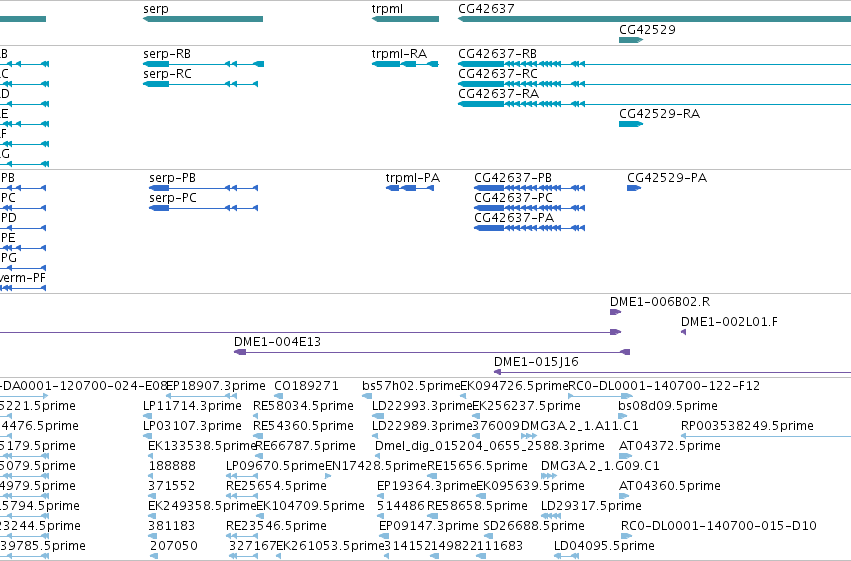Click the EK256237.5prime EST label
Screen dimensions: 851x561
coord(526,406)
